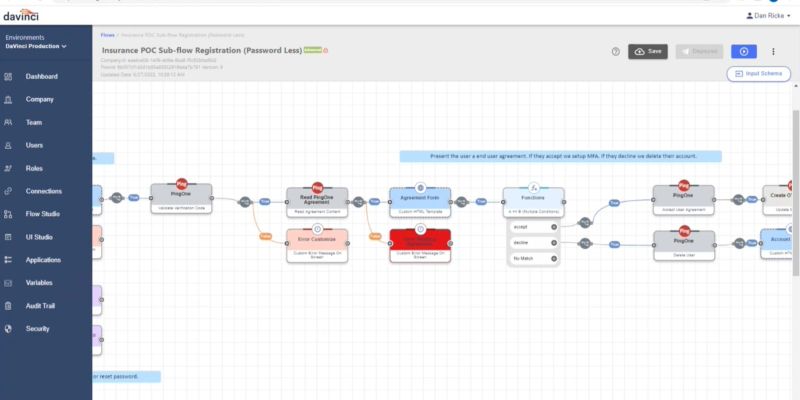
Task: Click the canvas vertical scrollbar
Action: [795, 192]
